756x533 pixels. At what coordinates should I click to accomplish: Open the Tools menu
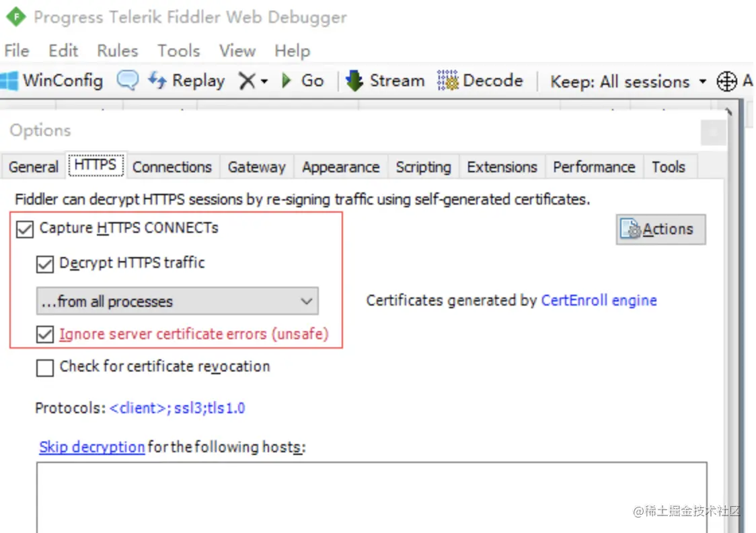pyautogui.click(x=179, y=50)
